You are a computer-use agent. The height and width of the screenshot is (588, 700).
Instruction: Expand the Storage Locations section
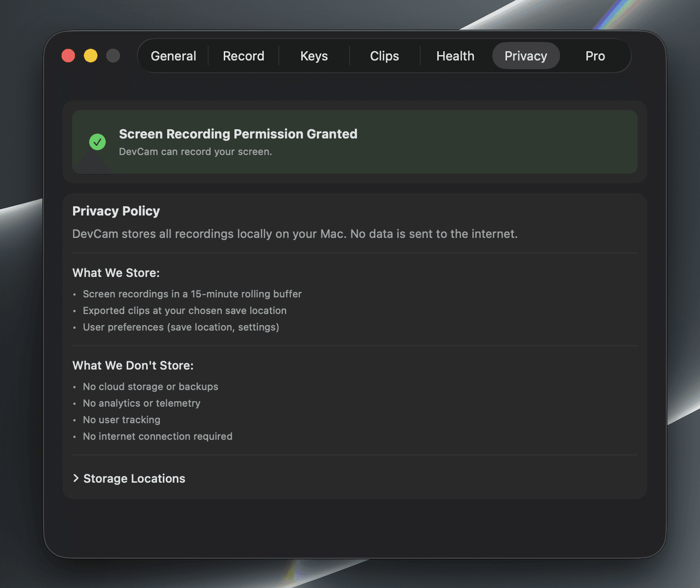point(129,478)
